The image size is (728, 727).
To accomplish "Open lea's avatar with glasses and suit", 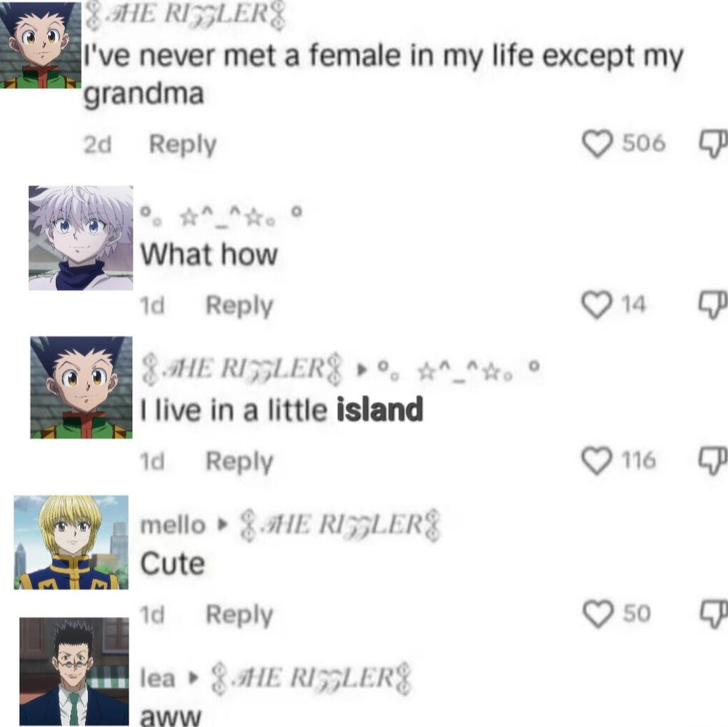I will click(74, 671).
